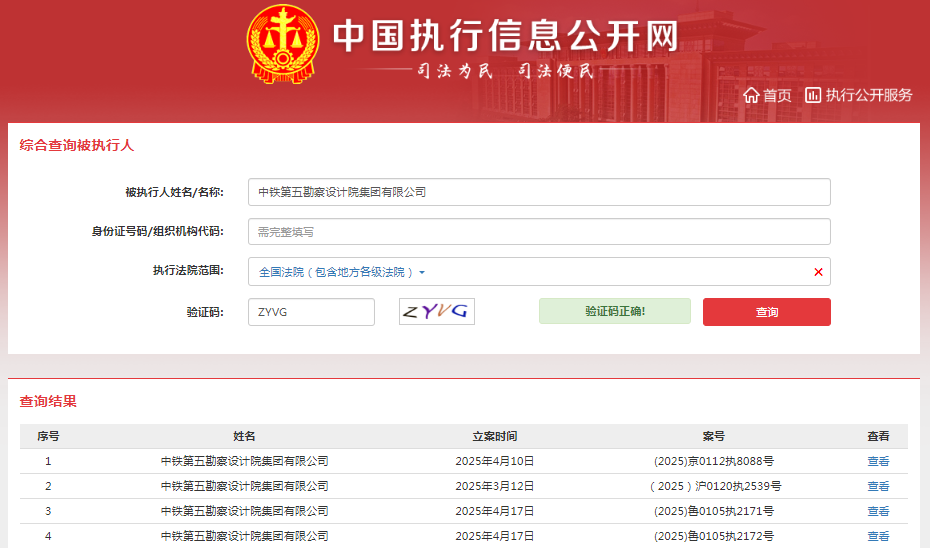Click the court emblem logo
930x548 pixels.
click(281, 45)
